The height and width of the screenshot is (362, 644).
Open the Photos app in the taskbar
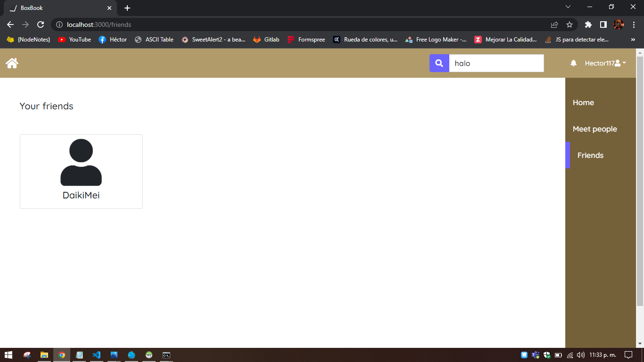pyautogui.click(x=114, y=355)
